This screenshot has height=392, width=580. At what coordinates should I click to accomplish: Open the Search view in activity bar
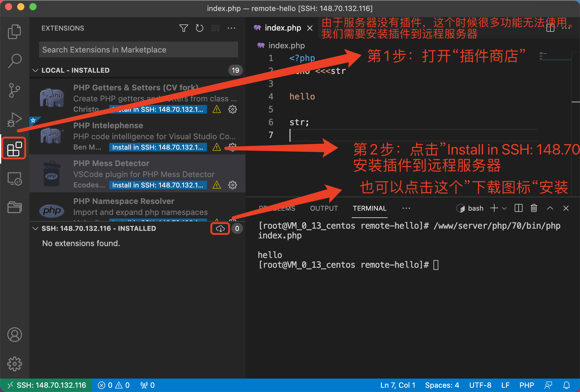click(x=14, y=61)
